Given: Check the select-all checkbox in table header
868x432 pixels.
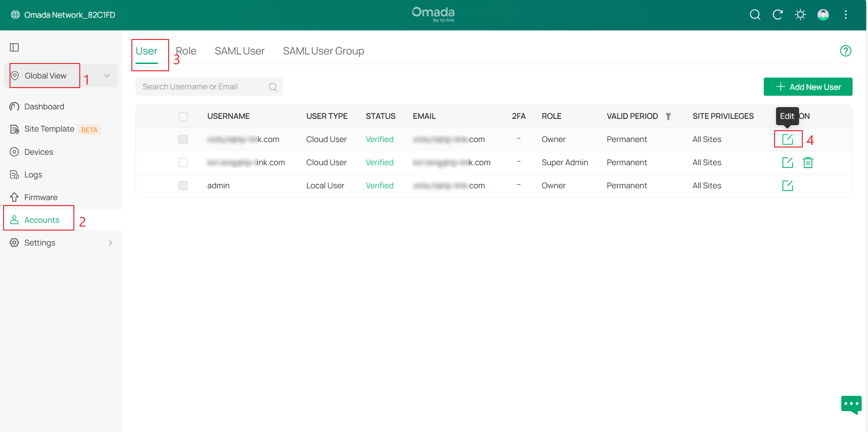Looking at the screenshot, I should pyautogui.click(x=183, y=117).
